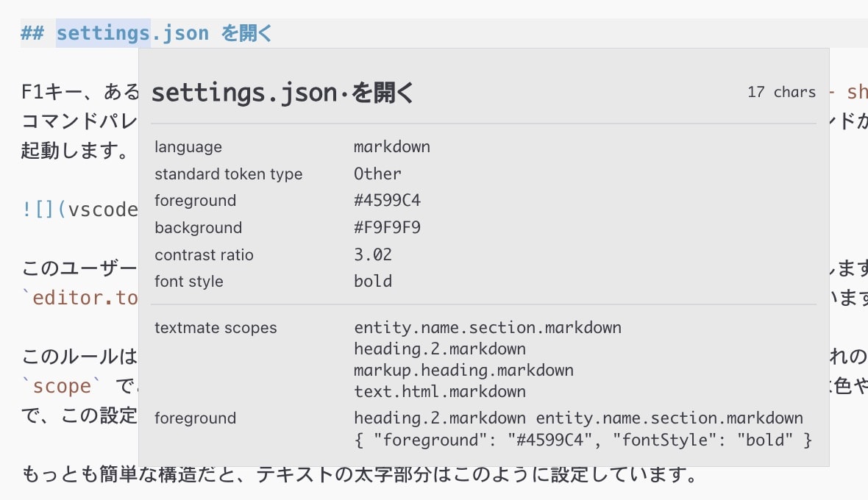
Task: Click the textmate scopes label
Action: coord(216,328)
